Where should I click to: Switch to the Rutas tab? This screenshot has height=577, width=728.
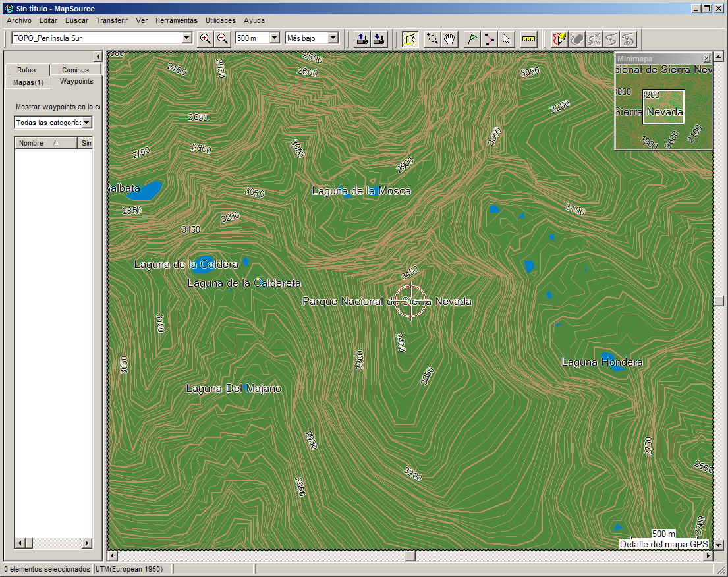tap(26, 70)
